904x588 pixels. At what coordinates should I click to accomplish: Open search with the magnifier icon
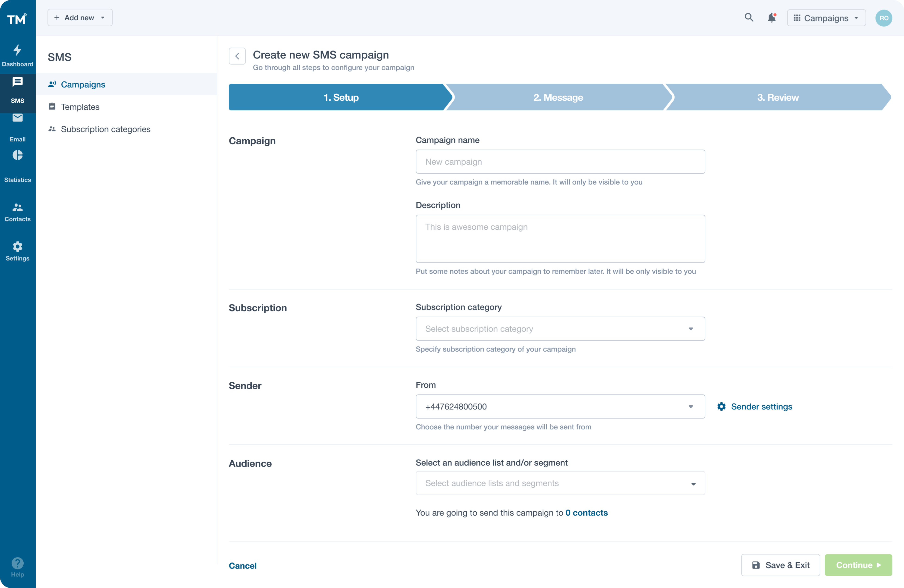click(749, 17)
